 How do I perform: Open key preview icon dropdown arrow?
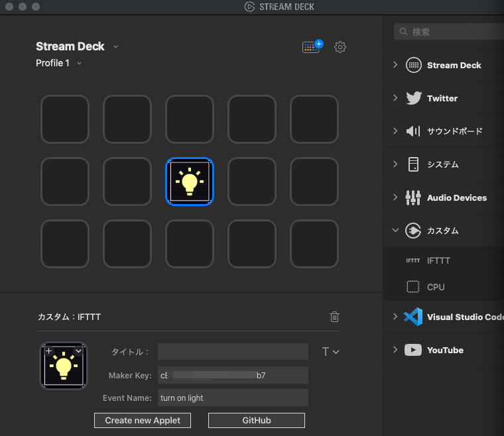click(78, 351)
